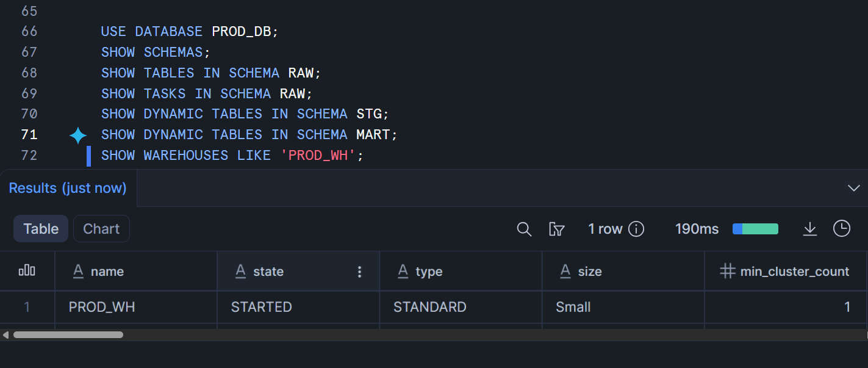Sort by the name column header
This screenshot has height=368, width=868.
click(107, 272)
